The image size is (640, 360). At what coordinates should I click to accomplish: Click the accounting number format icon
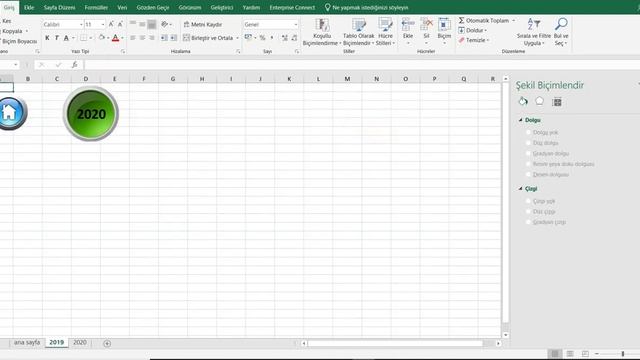click(x=248, y=38)
